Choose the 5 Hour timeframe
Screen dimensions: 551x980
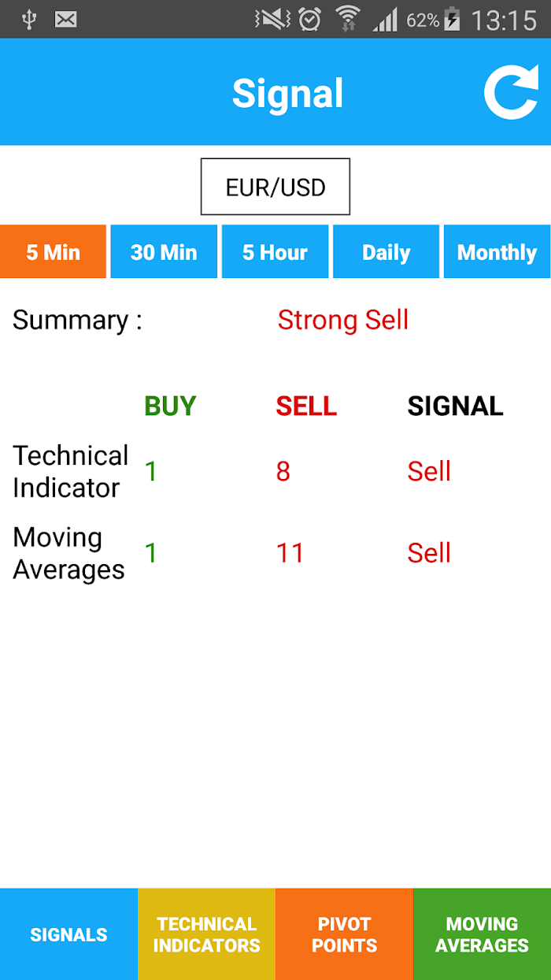(275, 252)
